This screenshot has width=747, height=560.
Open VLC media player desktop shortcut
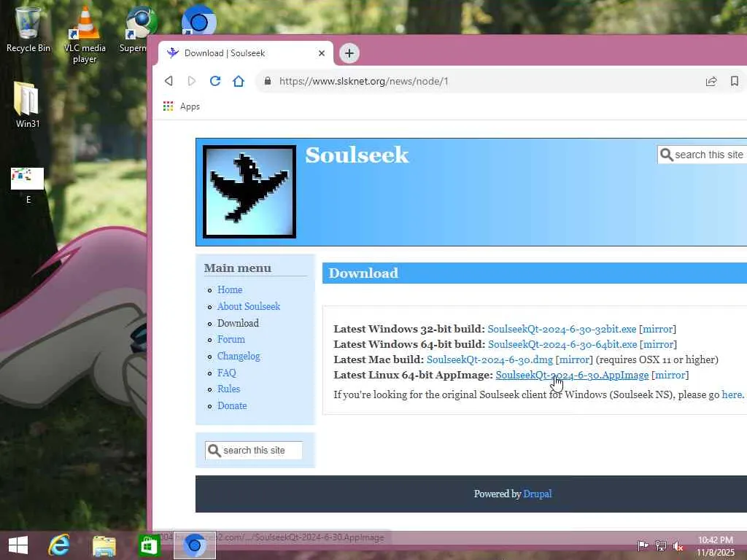85,34
